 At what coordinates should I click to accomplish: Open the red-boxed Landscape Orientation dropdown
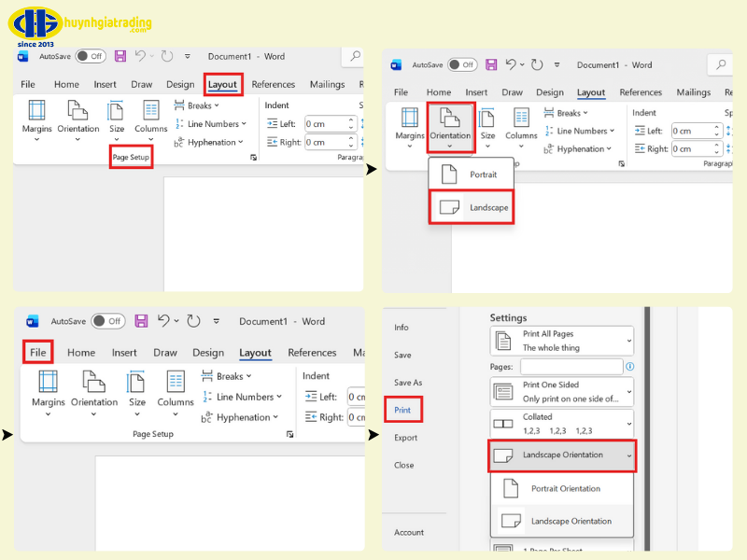click(562, 455)
